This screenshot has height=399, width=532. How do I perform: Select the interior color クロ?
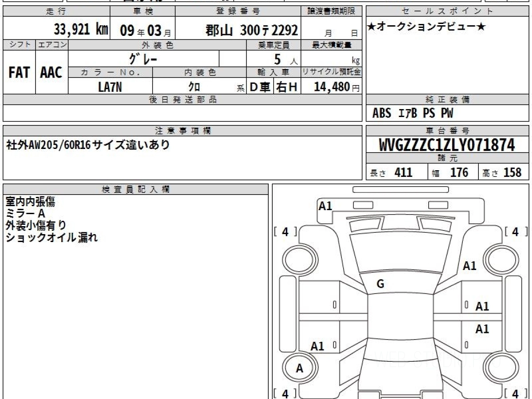point(194,87)
